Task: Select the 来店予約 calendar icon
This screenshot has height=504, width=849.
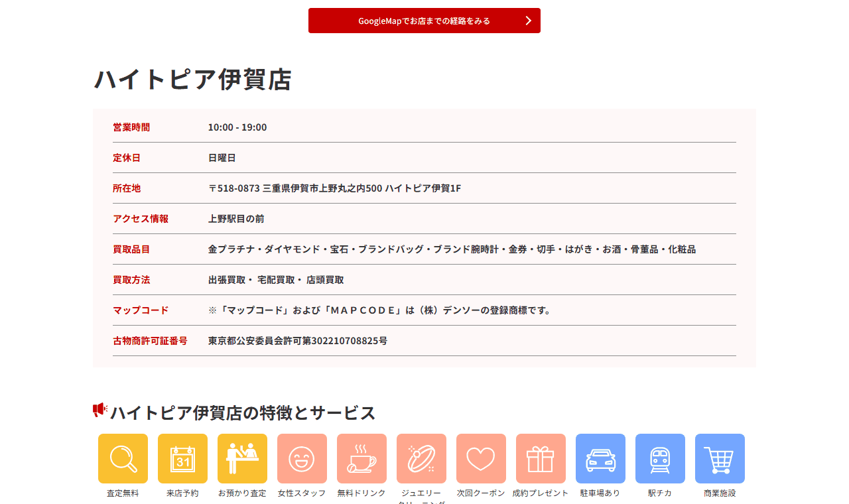Action: [182, 458]
